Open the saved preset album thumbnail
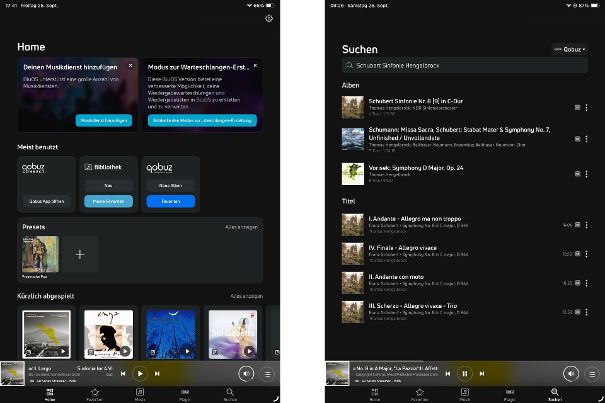 click(x=41, y=254)
